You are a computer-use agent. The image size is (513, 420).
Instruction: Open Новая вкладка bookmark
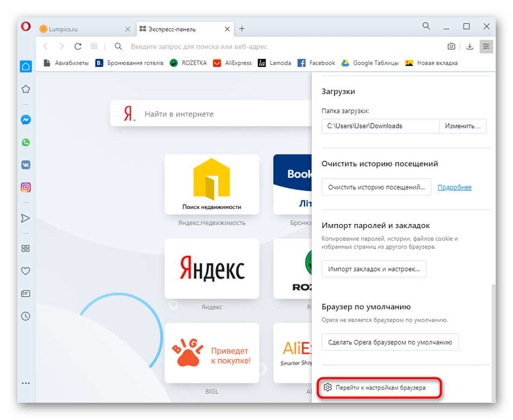(x=431, y=63)
